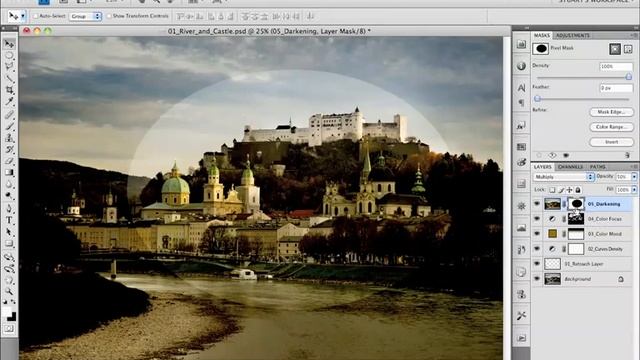Click the Mask Edge button

click(x=611, y=112)
